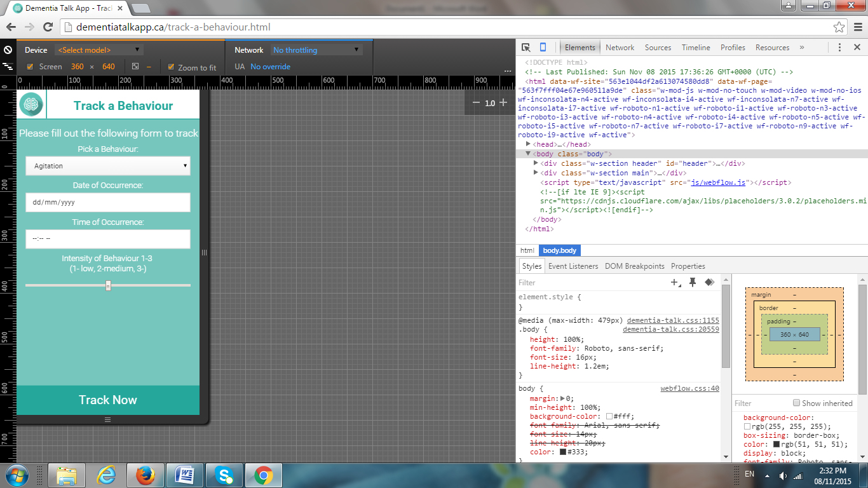This screenshot has width=868, height=488.
Task: Toggle the device mode phone icon
Action: coord(543,48)
